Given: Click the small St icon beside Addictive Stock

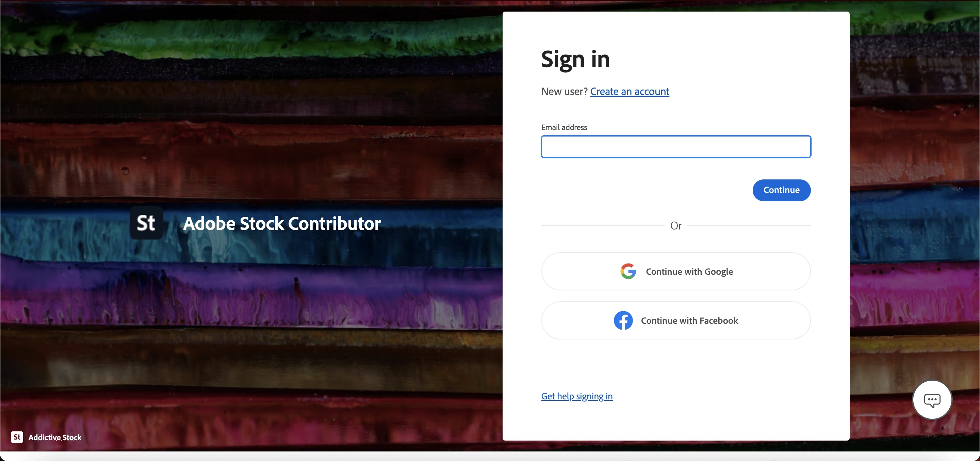Looking at the screenshot, I should point(17,437).
